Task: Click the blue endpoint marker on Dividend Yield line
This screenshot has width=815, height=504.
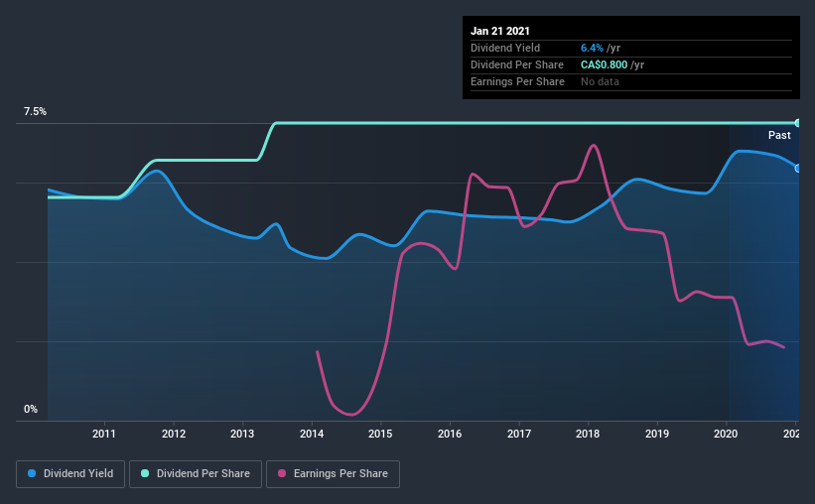Action: tap(797, 169)
